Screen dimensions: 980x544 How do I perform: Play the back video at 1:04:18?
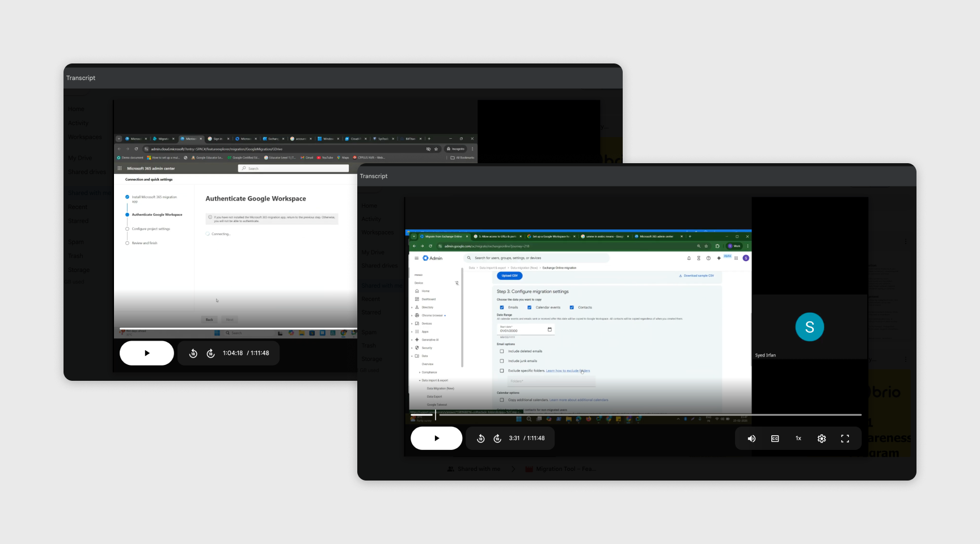click(x=147, y=353)
